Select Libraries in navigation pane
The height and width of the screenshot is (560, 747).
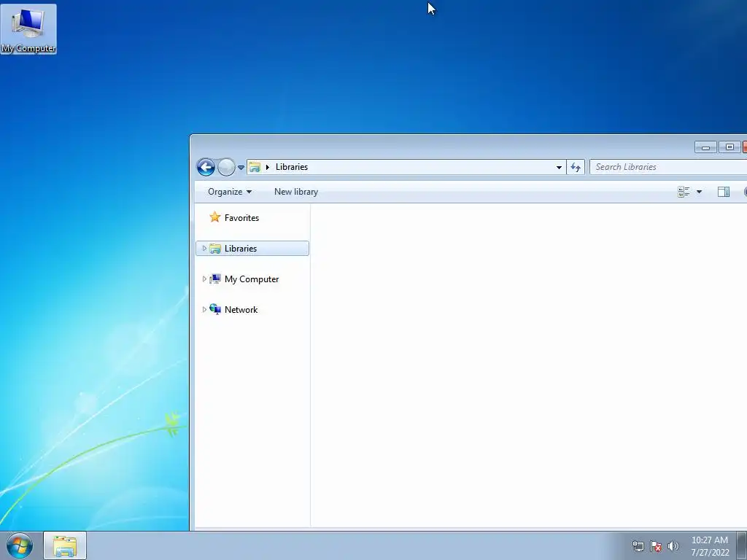point(252,249)
